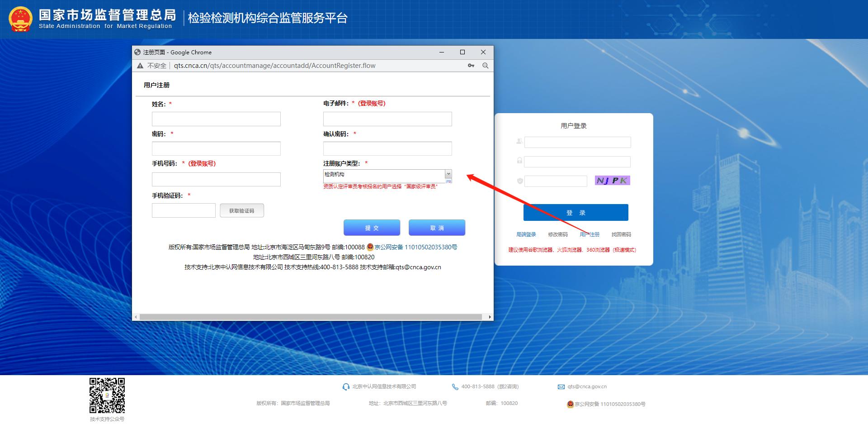Click the shield icon beside captcha input

(519, 181)
